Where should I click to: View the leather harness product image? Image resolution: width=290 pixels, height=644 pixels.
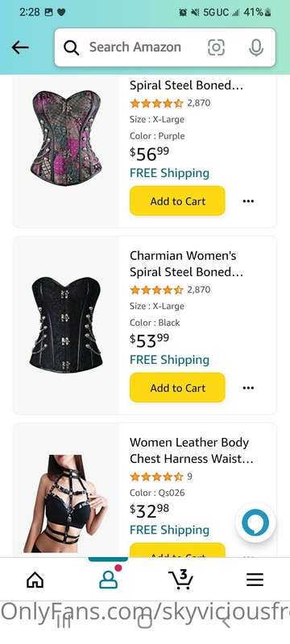[x=66, y=504]
